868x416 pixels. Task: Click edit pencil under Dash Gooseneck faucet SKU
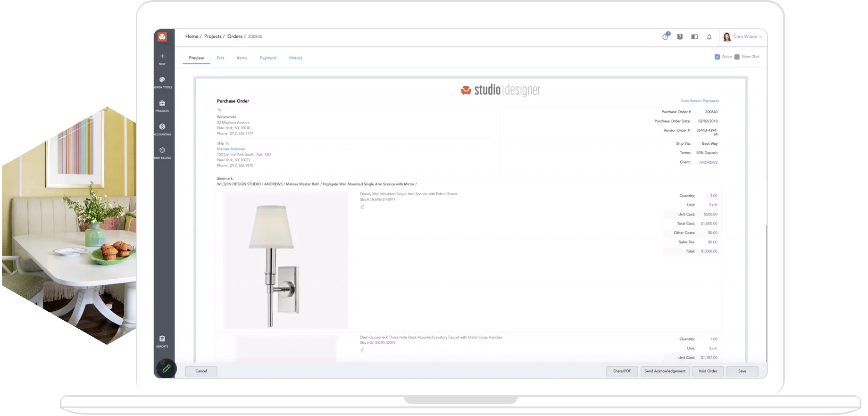tap(362, 350)
